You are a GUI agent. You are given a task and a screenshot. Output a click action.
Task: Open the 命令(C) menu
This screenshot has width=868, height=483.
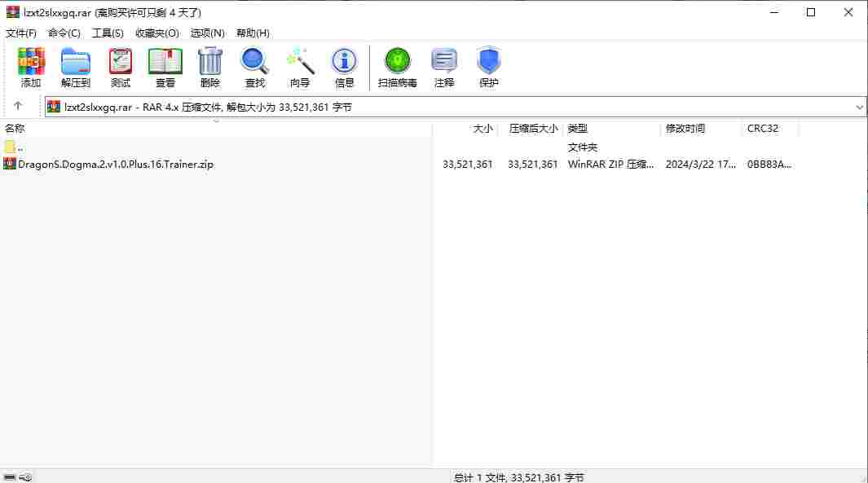pos(64,33)
